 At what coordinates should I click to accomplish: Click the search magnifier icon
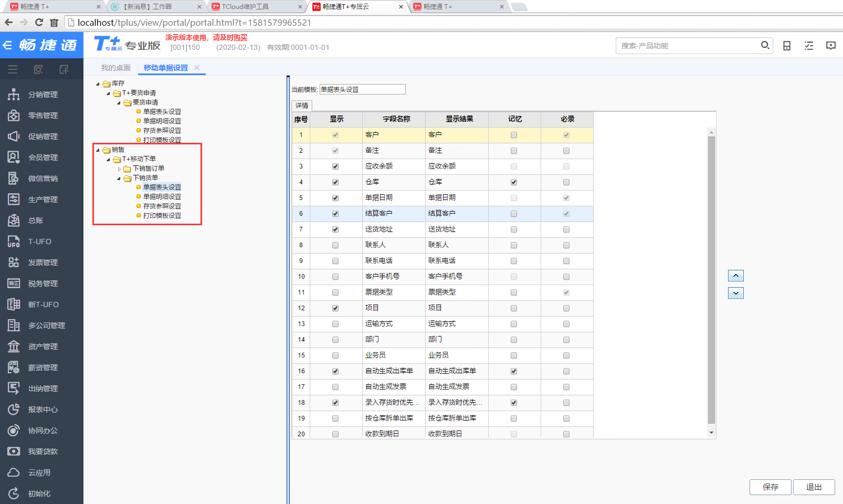tap(765, 46)
